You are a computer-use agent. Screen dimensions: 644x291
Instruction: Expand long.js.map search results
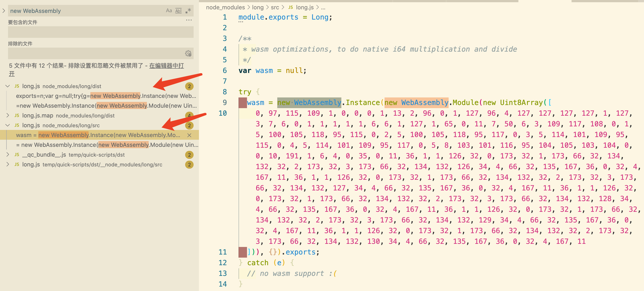pyautogui.click(x=8, y=115)
